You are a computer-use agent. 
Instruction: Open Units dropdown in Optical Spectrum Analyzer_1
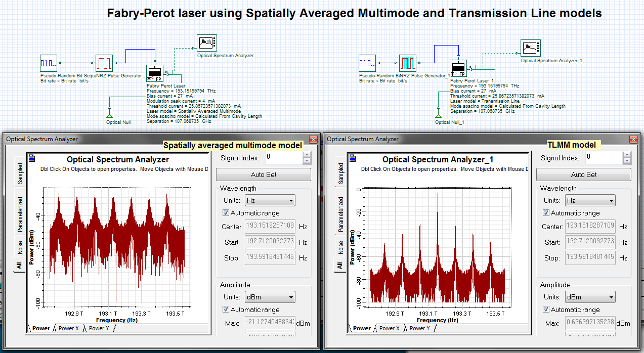(x=590, y=200)
